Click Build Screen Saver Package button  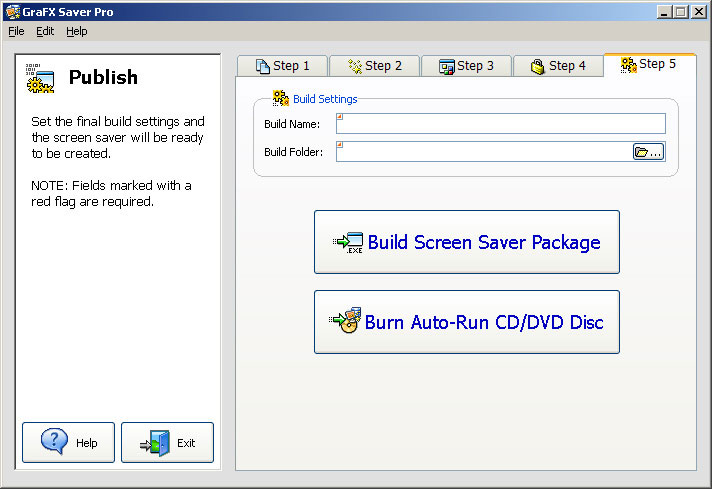click(467, 242)
